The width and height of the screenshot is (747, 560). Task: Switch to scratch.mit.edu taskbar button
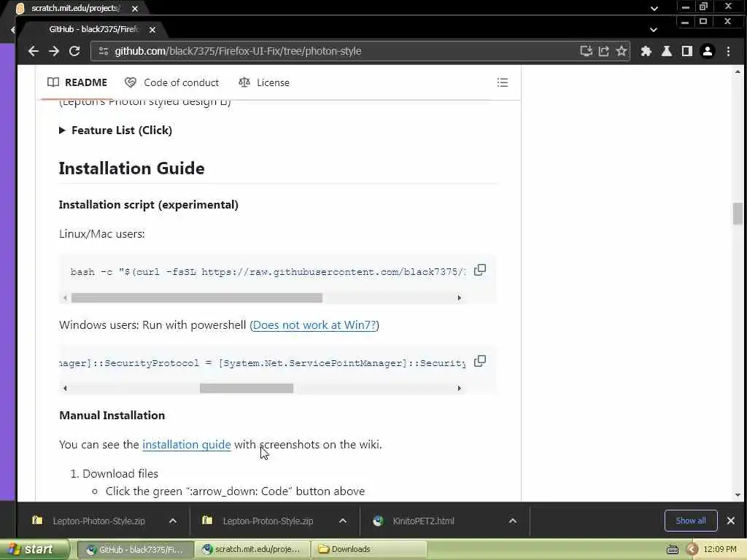[x=252, y=550]
